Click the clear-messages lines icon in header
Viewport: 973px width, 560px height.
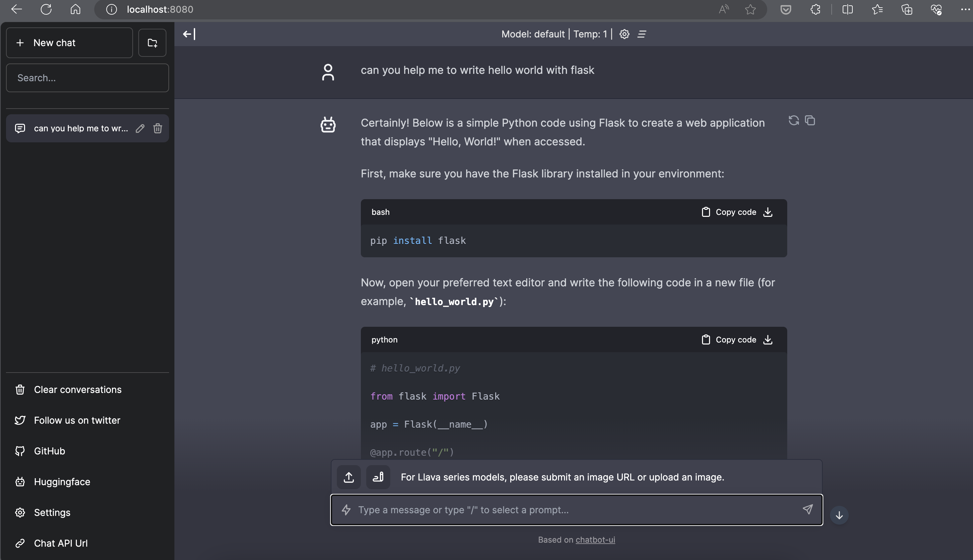pyautogui.click(x=642, y=34)
